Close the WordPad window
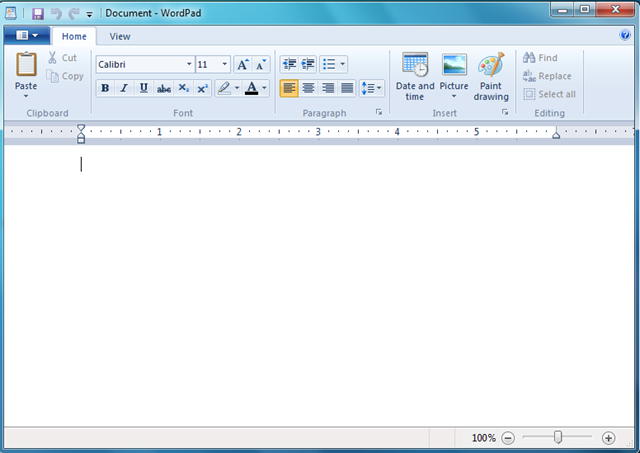This screenshot has width=640, height=453. click(616, 10)
